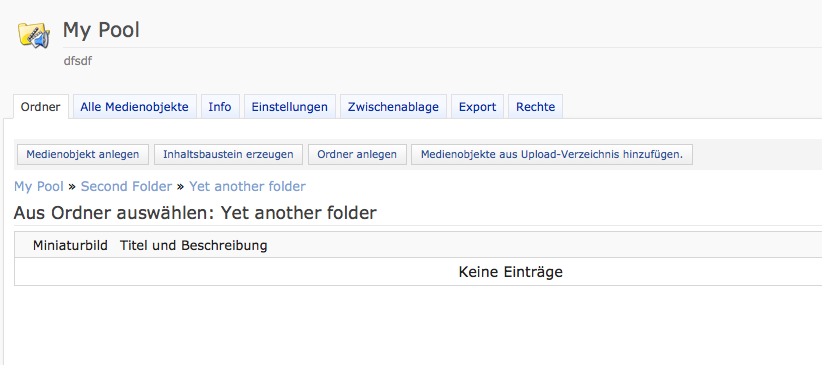Screen dimensions: 822x365
Task: Create a folder with Ordner anlegen
Action: [x=357, y=155]
